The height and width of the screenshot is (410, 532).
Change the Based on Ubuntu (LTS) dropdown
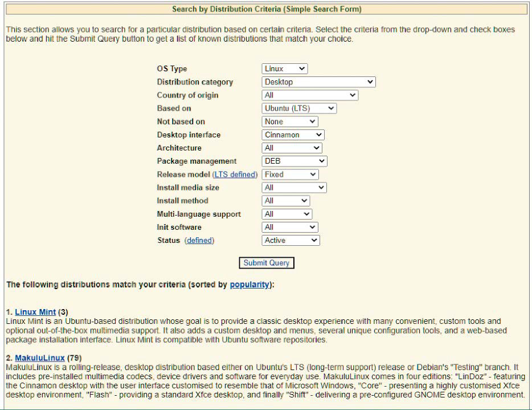[299, 108]
